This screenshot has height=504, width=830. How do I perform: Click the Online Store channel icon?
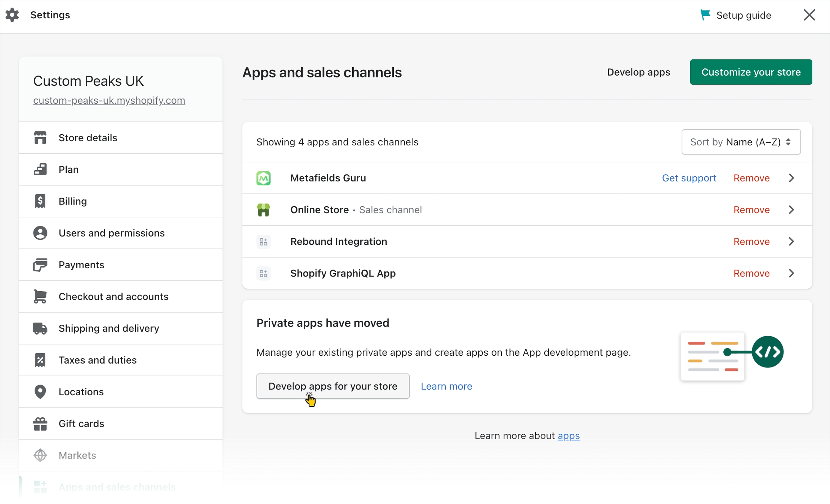click(263, 210)
